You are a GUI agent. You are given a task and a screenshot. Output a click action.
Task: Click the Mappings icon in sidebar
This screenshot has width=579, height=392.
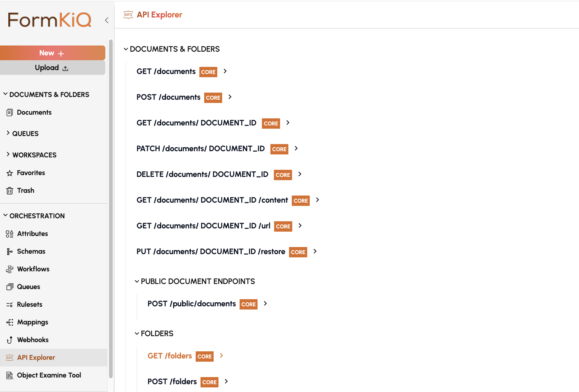coord(9,322)
